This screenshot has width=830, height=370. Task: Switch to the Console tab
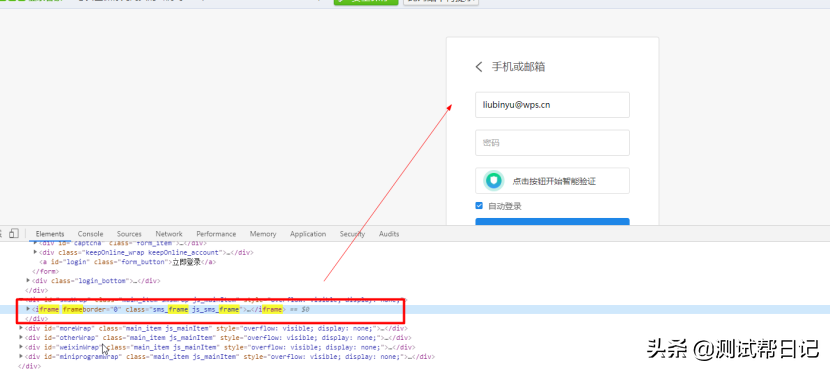click(91, 234)
